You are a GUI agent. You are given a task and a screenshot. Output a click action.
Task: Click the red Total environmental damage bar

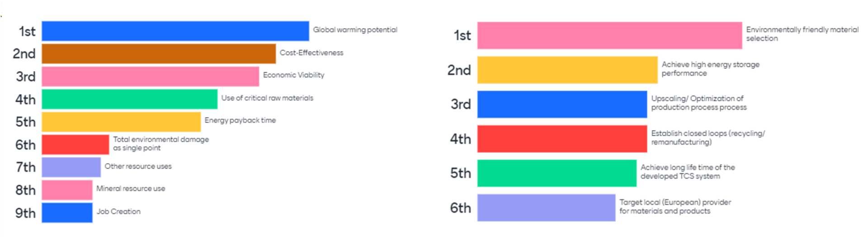point(75,144)
